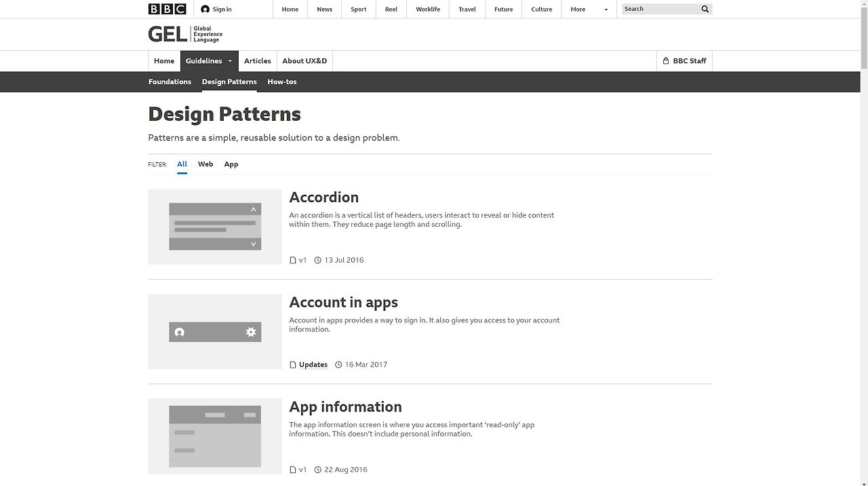Click the clock icon beside 16 Mar 2017

(x=338, y=364)
